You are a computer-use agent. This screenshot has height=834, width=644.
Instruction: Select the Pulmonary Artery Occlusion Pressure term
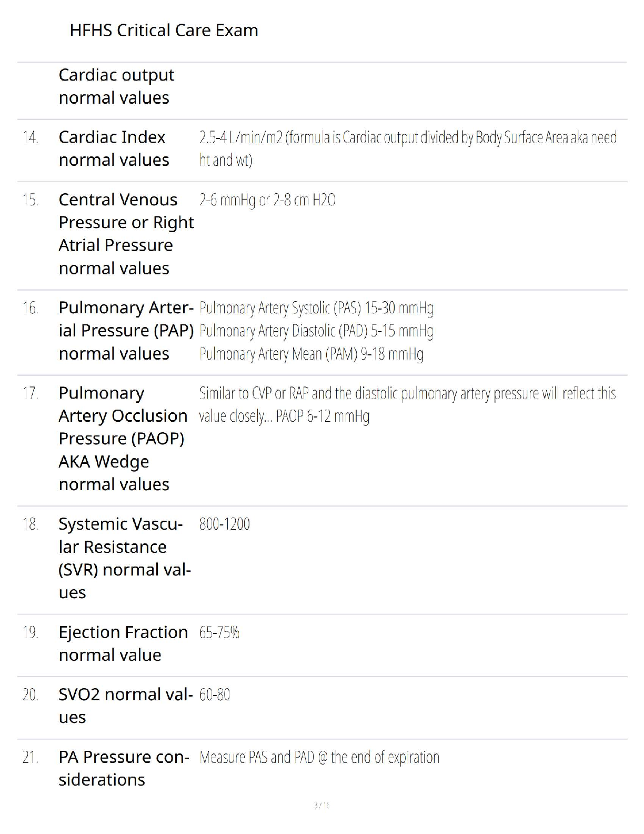123,439
